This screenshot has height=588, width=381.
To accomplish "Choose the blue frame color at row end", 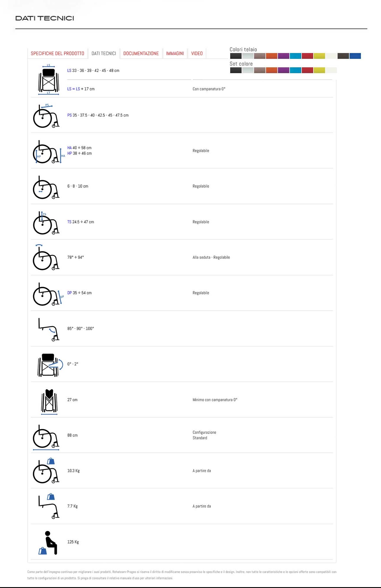I will [355, 56].
